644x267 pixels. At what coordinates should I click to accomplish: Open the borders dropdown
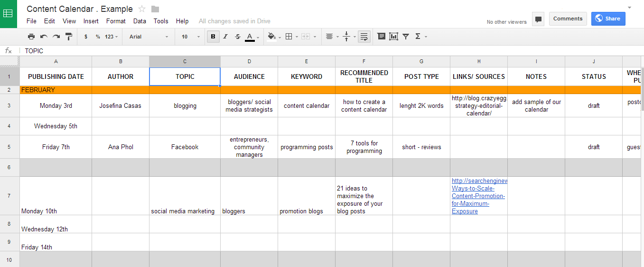click(290, 37)
